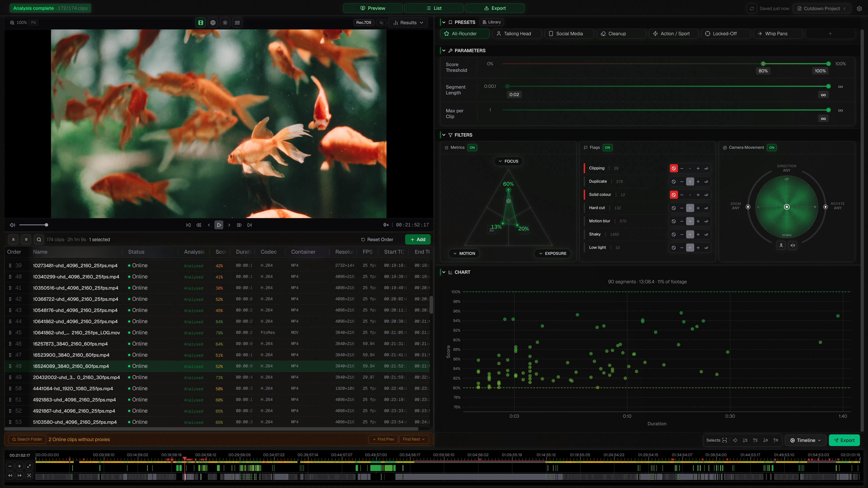Expand timeline with fullscreen arrows icon
This screenshot has width=868, height=488.
coord(29,466)
